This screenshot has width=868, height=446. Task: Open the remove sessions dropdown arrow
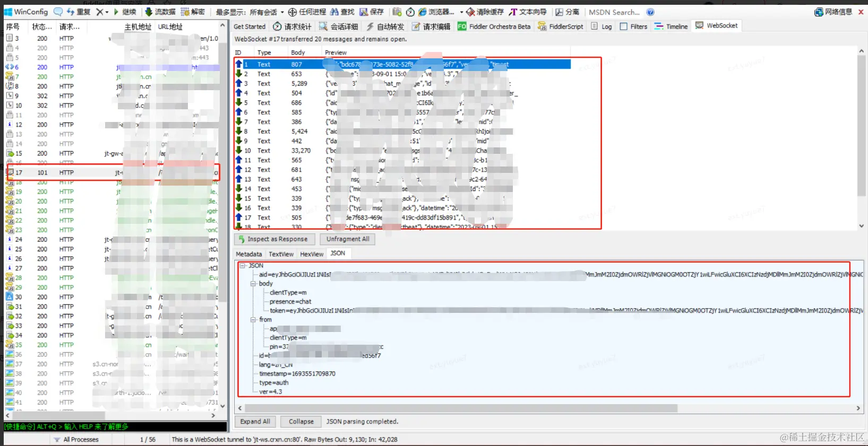click(107, 12)
